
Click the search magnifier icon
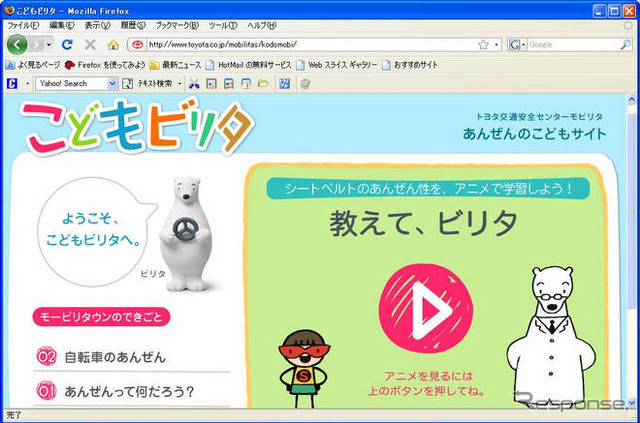coord(626,45)
